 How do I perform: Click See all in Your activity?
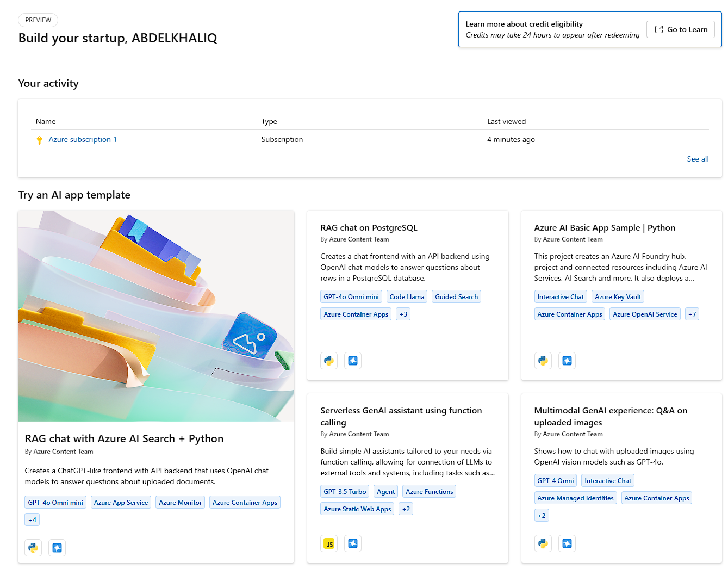click(698, 159)
